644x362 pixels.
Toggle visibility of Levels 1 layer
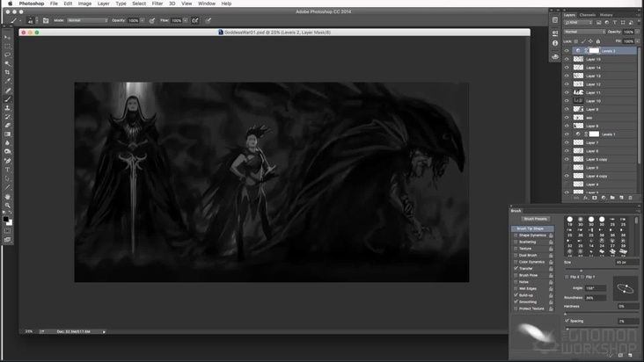pyautogui.click(x=567, y=134)
